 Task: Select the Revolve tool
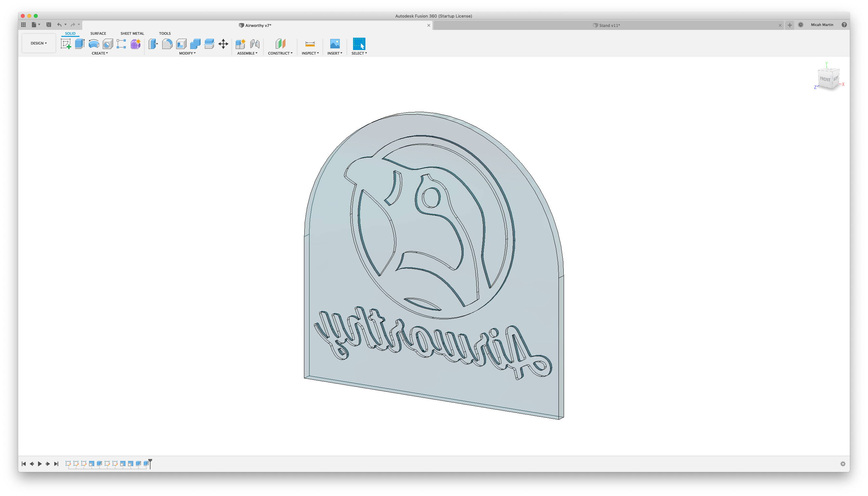click(94, 44)
